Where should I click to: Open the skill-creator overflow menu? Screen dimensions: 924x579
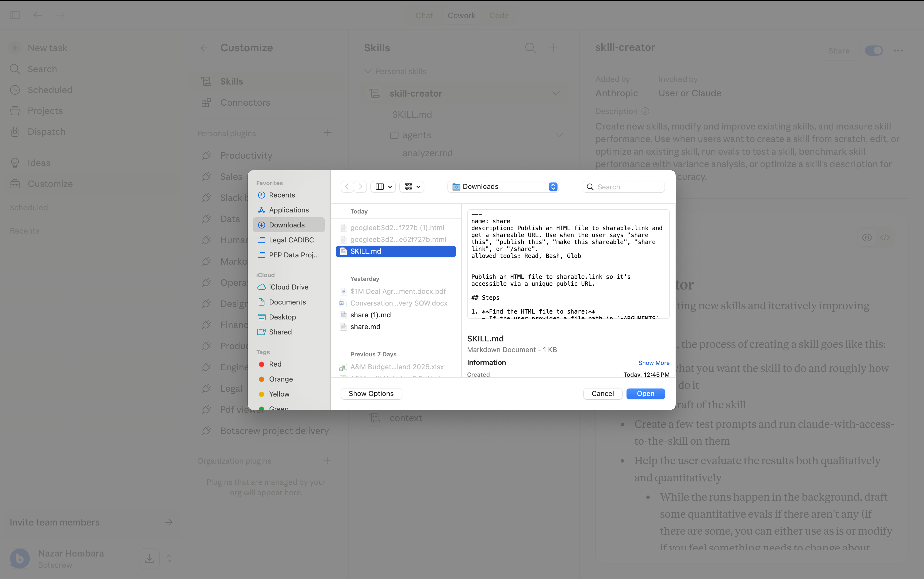click(898, 50)
